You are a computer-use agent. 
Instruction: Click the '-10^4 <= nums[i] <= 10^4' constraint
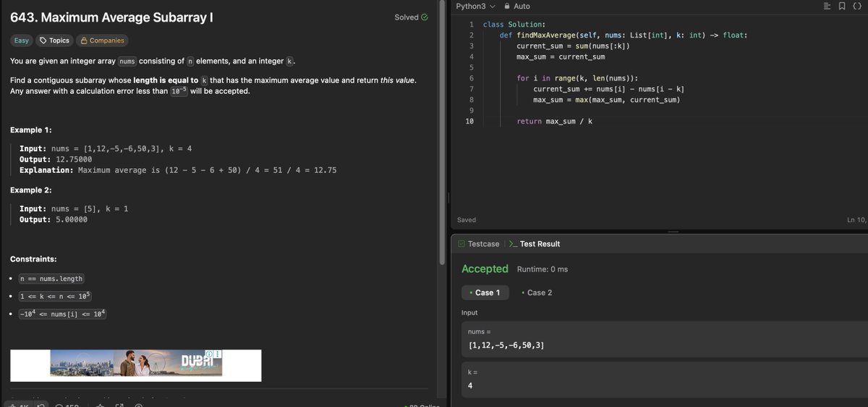tap(62, 314)
